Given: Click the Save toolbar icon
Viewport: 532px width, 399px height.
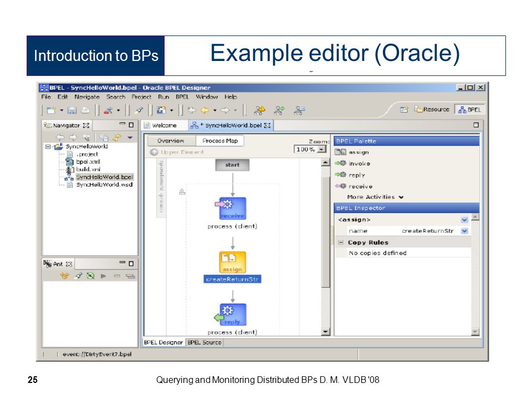Looking at the screenshot, I should [72, 110].
